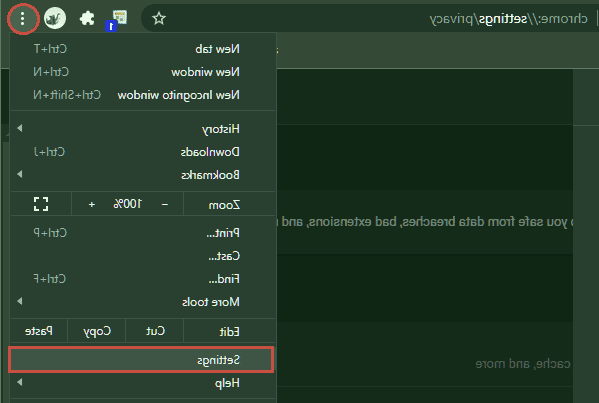This screenshot has width=599, height=403.
Task: Click the Cut button in Edit row
Action: point(155,331)
